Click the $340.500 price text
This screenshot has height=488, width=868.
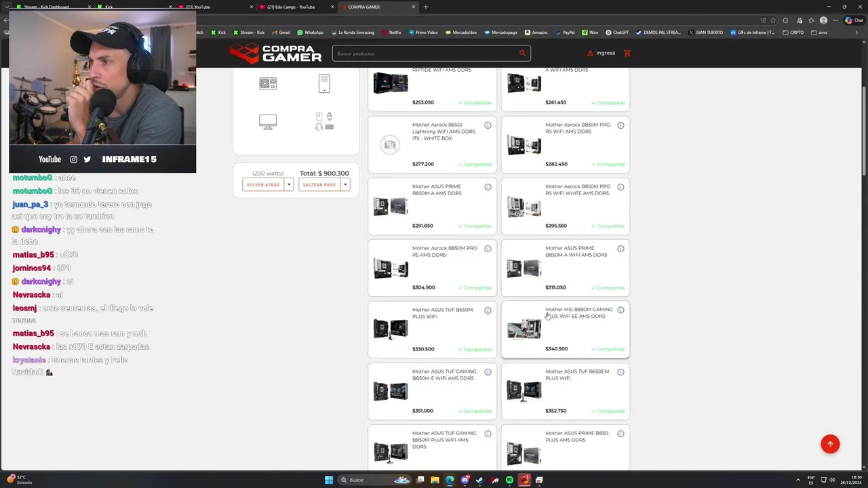pyautogui.click(x=557, y=349)
